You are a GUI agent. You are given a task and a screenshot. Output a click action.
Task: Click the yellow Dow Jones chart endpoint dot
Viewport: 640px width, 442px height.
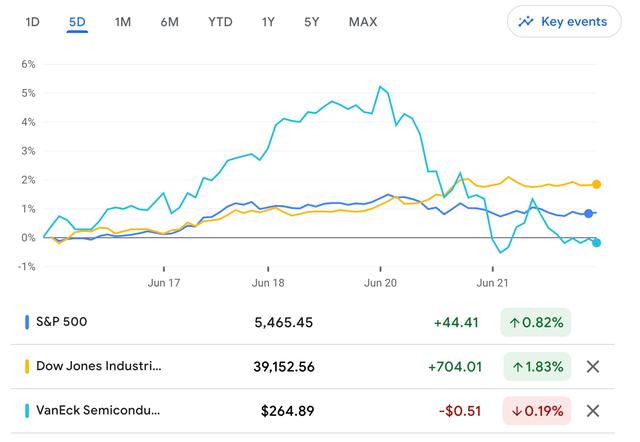pyautogui.click(x=597, y=184)
